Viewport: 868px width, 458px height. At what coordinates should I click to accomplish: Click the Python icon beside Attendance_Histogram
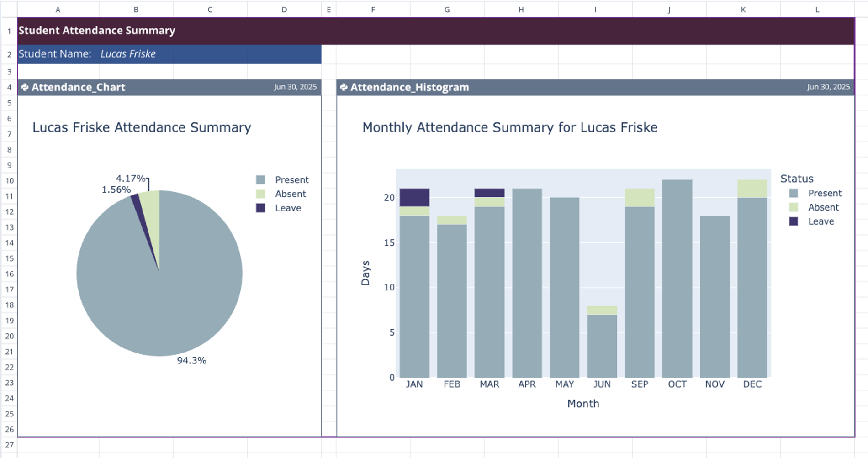(x=344, y=87)
